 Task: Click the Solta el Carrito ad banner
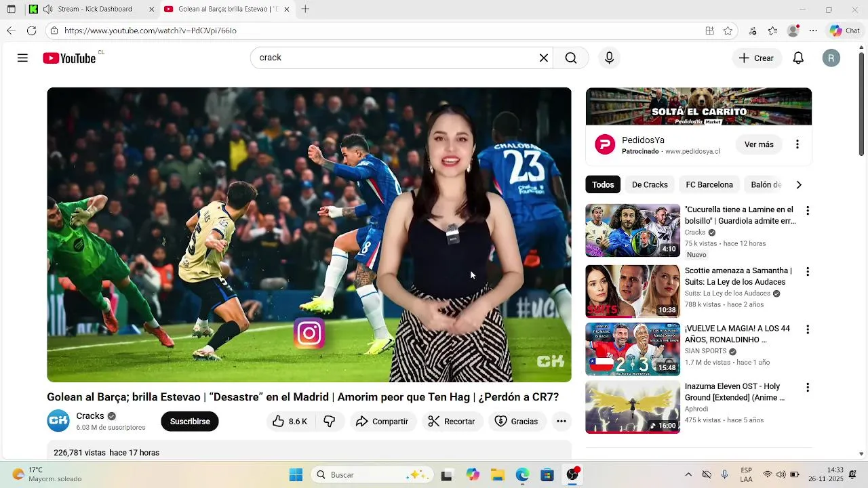click(x=698, y=106)
